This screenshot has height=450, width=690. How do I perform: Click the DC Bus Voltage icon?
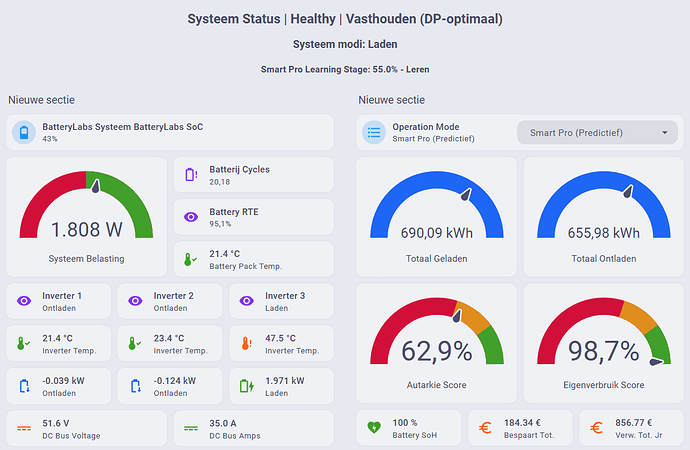click(24, 428)
